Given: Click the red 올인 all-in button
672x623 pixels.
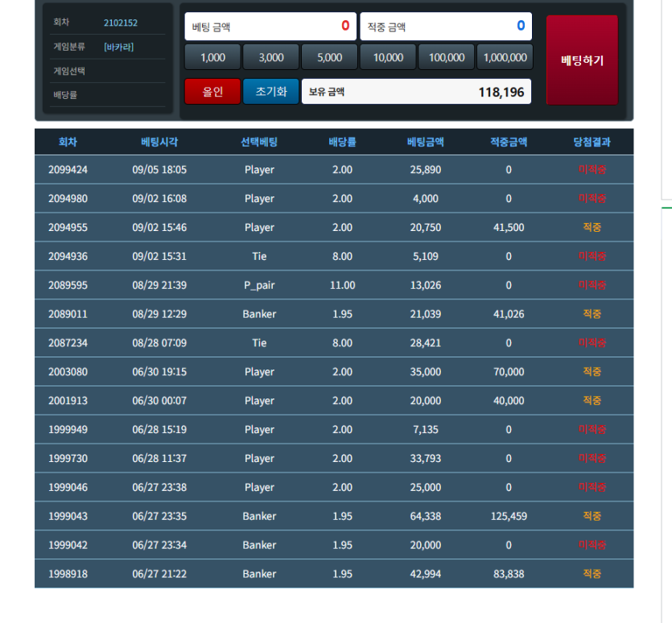Looking at the screenshot, I should click(x=212, y=91).
